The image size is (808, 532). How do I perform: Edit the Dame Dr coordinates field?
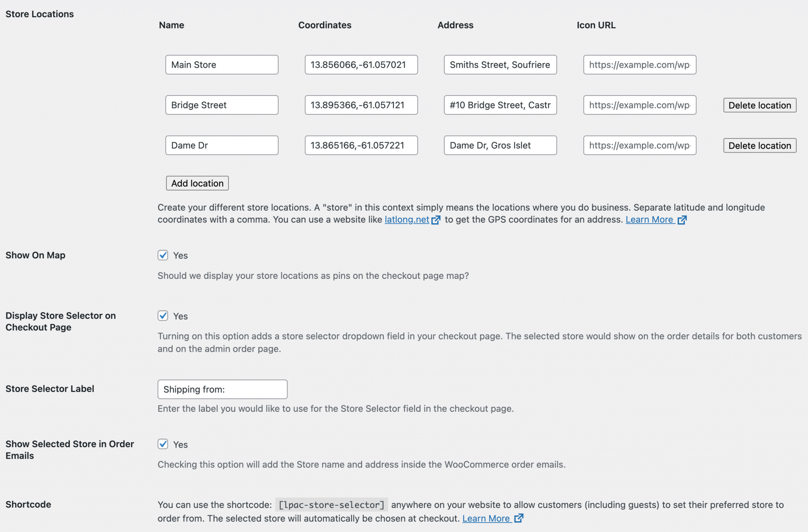(361, 145)
